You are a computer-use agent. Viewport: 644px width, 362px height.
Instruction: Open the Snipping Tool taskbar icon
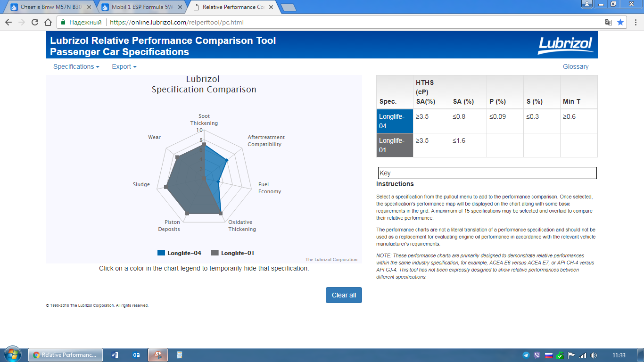[158, 355]
